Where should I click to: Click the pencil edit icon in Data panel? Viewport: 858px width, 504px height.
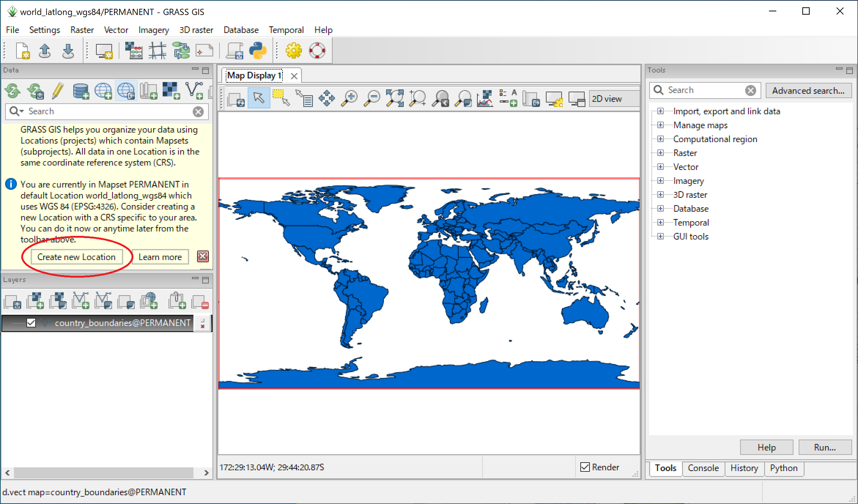[58, 91]
